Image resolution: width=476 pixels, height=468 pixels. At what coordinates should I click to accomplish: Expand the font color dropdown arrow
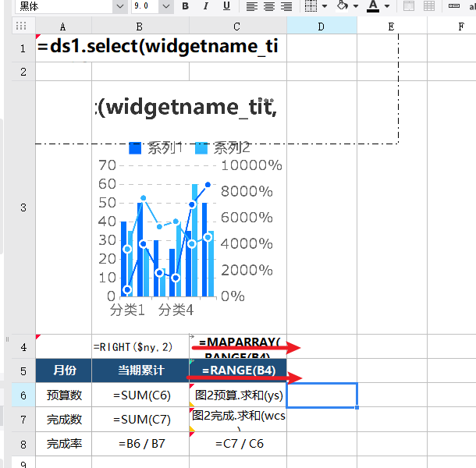tap(387, 5)
